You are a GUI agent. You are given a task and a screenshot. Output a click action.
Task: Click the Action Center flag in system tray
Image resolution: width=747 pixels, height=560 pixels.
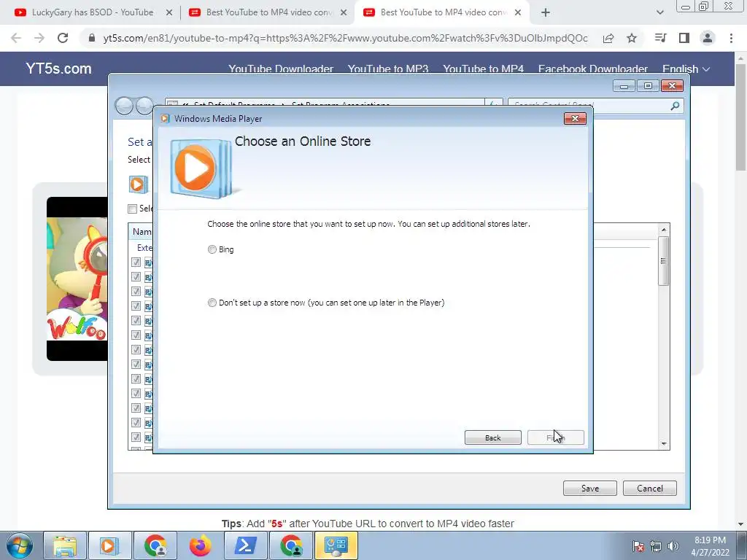pos(638,546)
